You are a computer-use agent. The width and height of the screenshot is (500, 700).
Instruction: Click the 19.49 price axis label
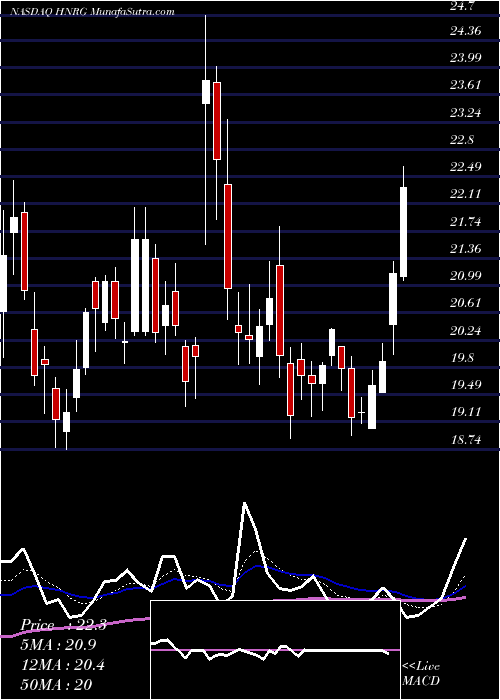pos(465,385)
